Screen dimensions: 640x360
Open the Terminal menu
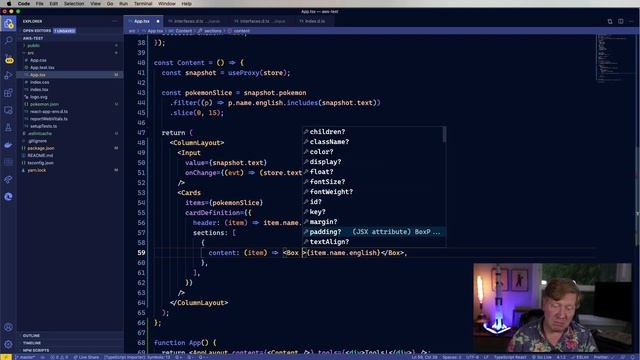143,3
